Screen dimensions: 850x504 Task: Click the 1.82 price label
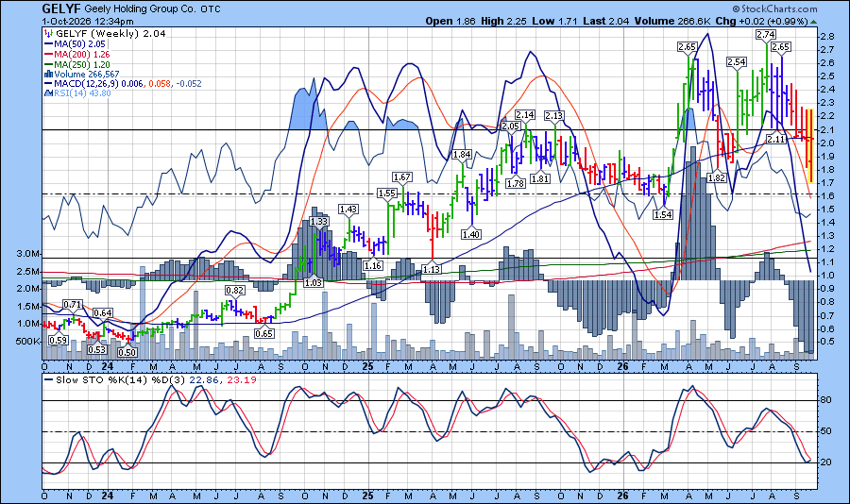click(x=717, y=177)
